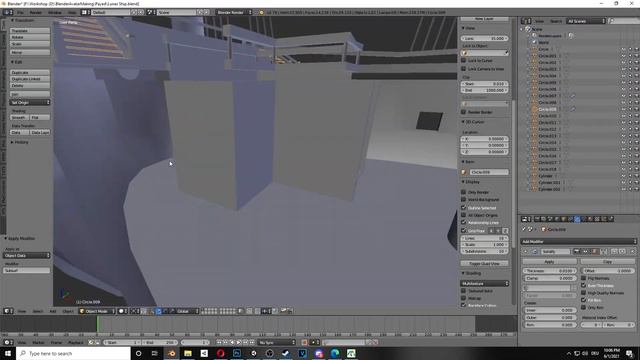Screen dimensions: 640x360
Task: Toggle Lock Camera to View checkbox
Action: (464, 69)
